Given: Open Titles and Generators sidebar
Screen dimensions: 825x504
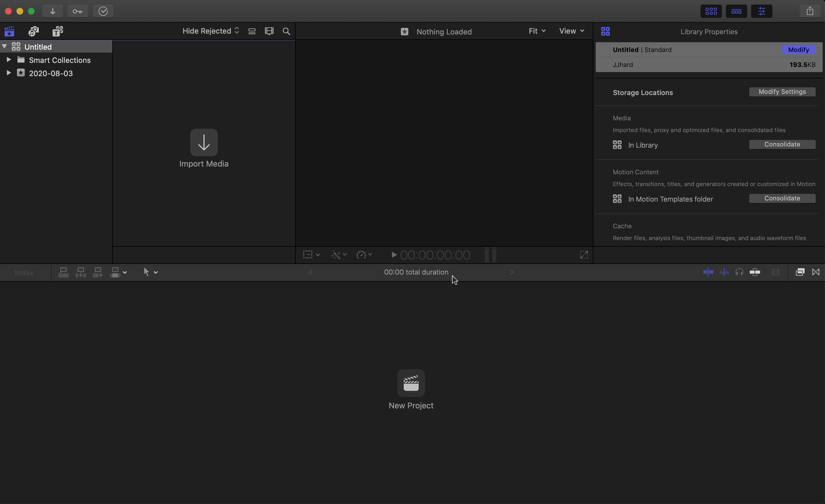Looking at the screenshot, I should point(57,31).
